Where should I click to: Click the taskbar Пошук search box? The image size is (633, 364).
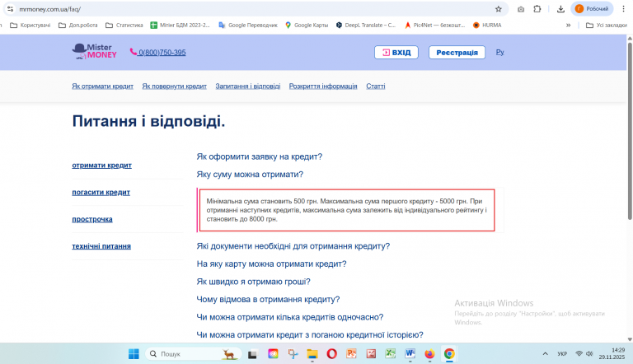tap(194, 354)
